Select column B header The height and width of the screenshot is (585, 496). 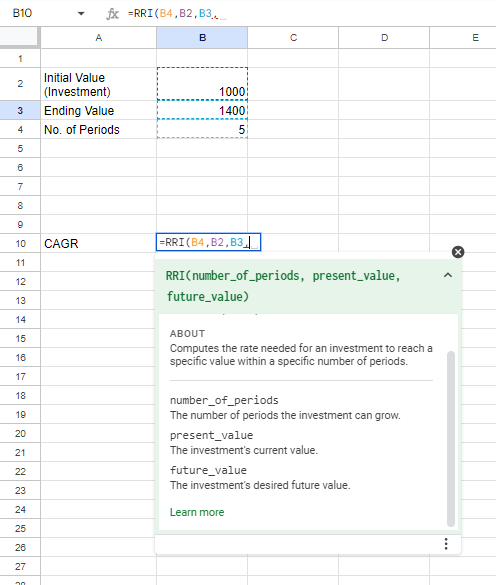click(x=202, y=38)
